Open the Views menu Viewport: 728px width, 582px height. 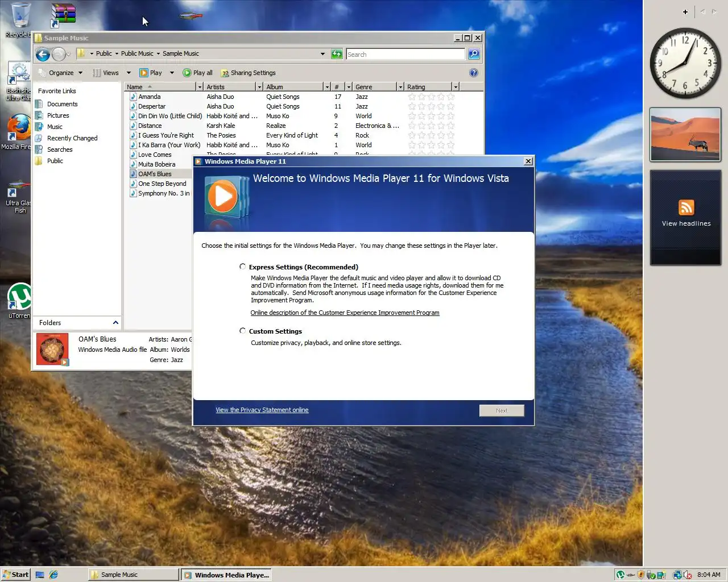(x=106, y=73)
